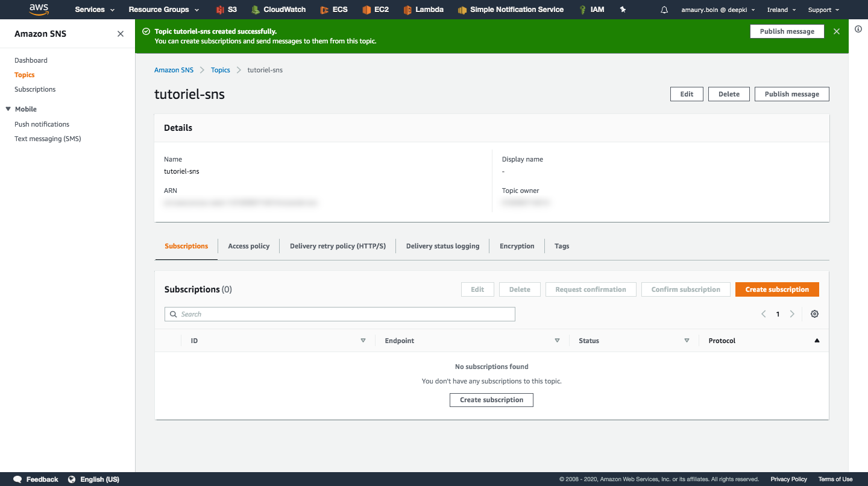Screen dimensions: 868x486
Task: Open the EC2 service shortcut
Action: click(x=376, y=10)
